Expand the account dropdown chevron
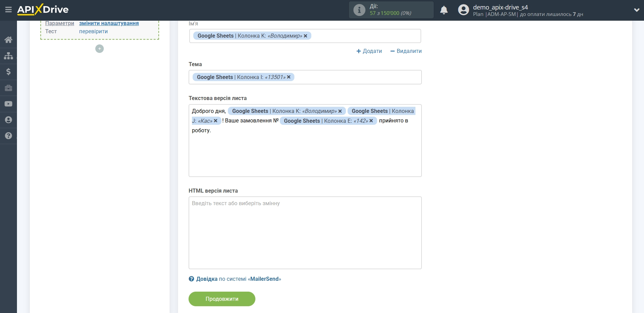The width and height of the screenshot is (644, 313). 637,10
